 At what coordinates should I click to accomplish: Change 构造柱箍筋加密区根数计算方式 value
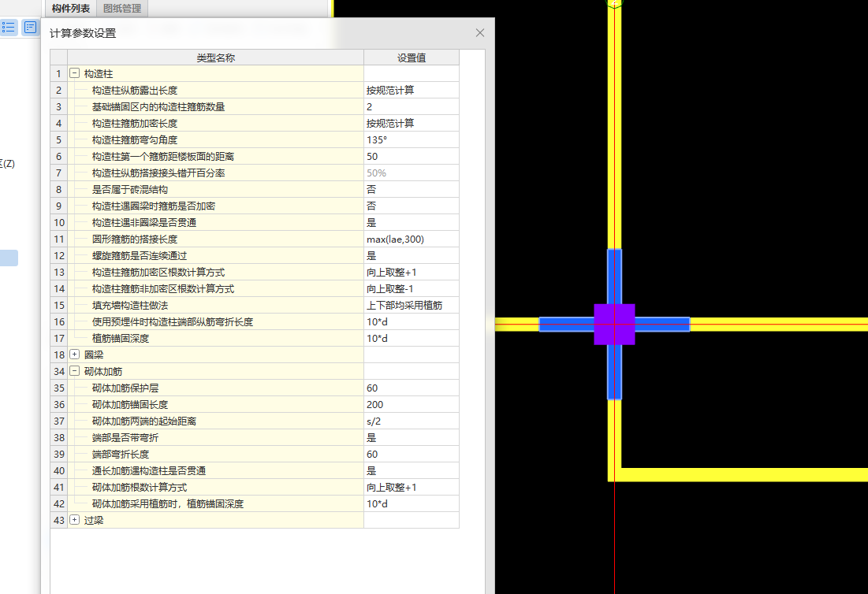coord(412,272)
